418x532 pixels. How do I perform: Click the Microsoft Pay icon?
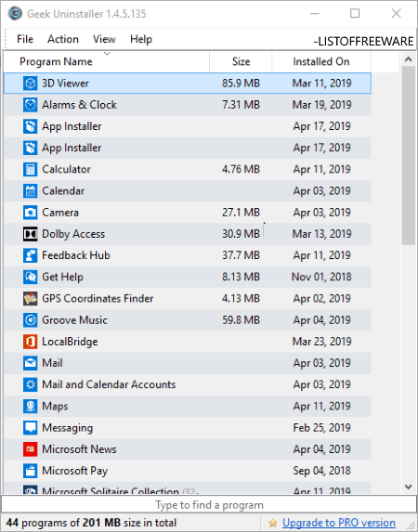(x=31, y=471)
